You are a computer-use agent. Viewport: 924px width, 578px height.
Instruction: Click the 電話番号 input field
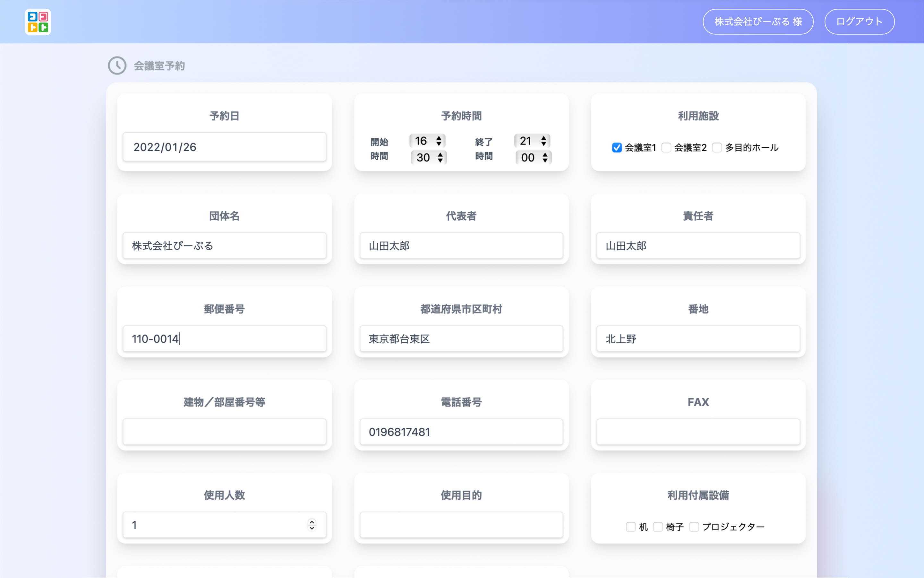(461, 432)
